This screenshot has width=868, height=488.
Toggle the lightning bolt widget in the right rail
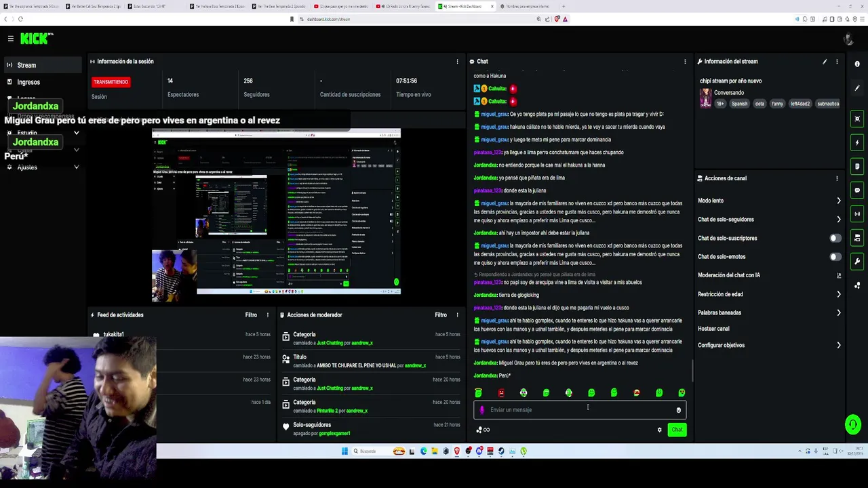coord(857,143)
